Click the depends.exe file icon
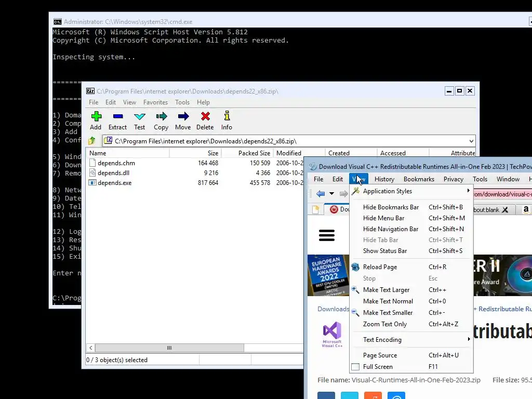Viewport: 532px width, 399px height. (x=92, y=182)
